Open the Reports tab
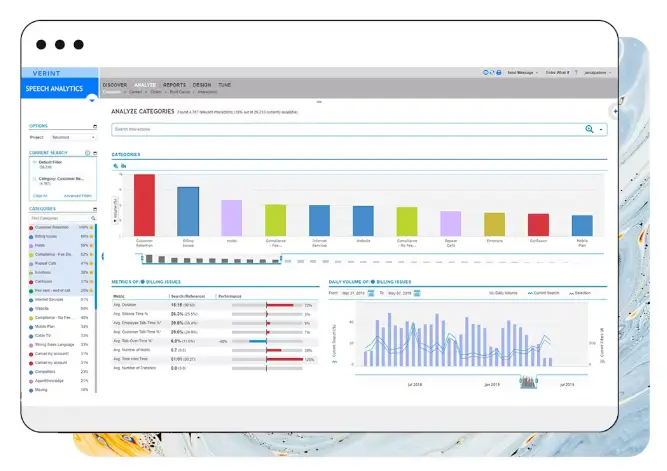667x471 pixels. click(x=174, y=85)
